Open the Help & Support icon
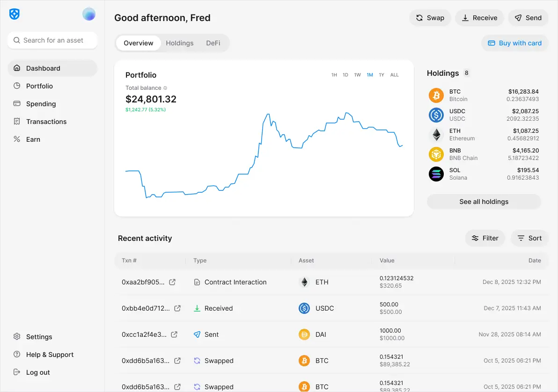This screenshot has width=558, height=392. 16,354
